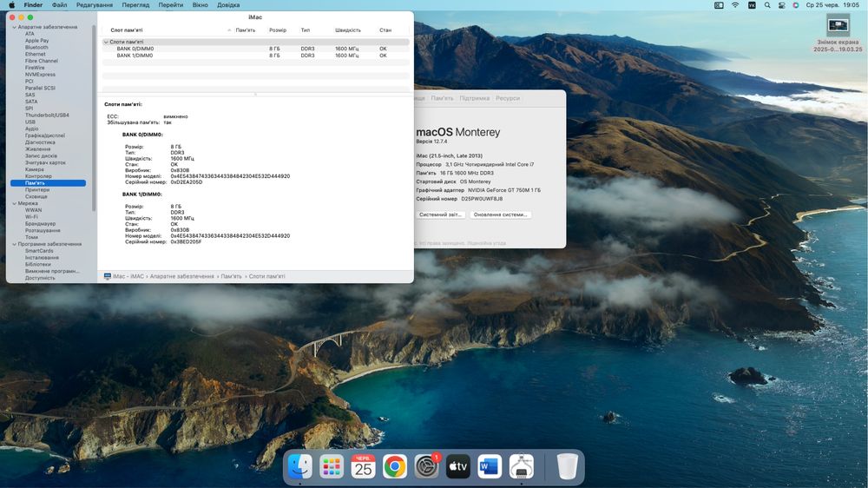Viewport: 868px width, 488px height.
Task: Select Сховища in the sidebar
Action: tap(36, 196)
